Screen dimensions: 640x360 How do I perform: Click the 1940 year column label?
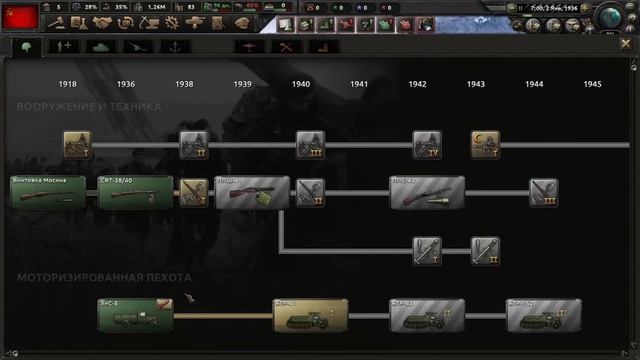pyautogui.click(x=301, y=84)
